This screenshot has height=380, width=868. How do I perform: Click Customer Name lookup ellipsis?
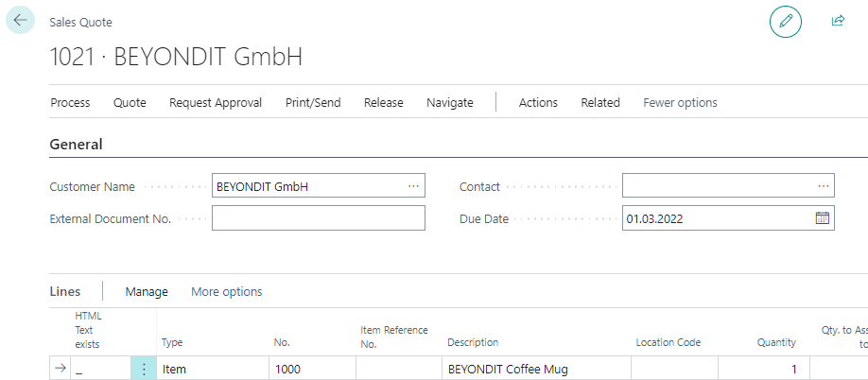pos(413,187)
